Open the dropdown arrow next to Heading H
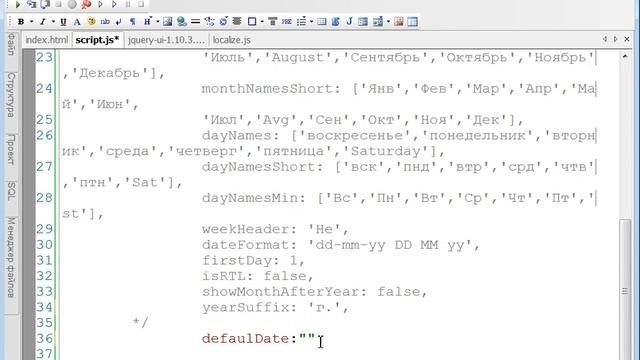This screenshot has width=640, height=360. (158, 22)
